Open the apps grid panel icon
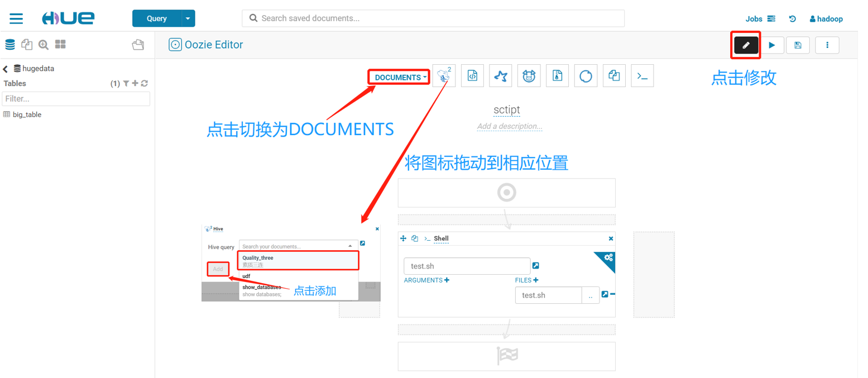 tap(60, 44)
